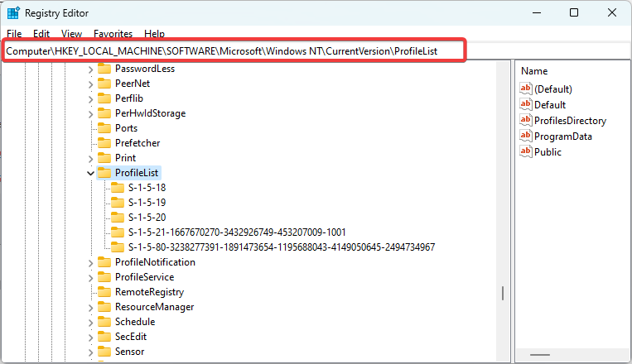Select the Public value name
This screenshot has width=632, height=364.
coord(548,151)
